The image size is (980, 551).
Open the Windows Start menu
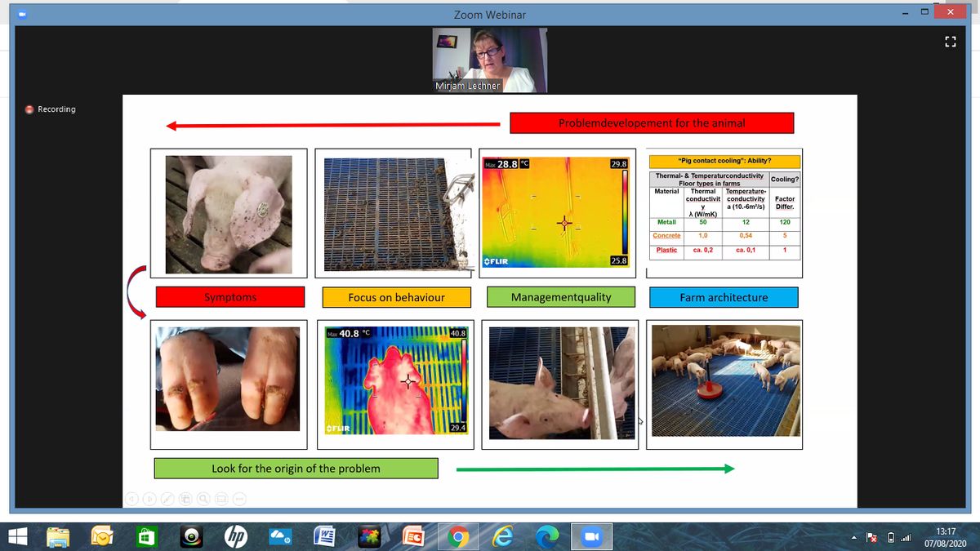(18, 537)
